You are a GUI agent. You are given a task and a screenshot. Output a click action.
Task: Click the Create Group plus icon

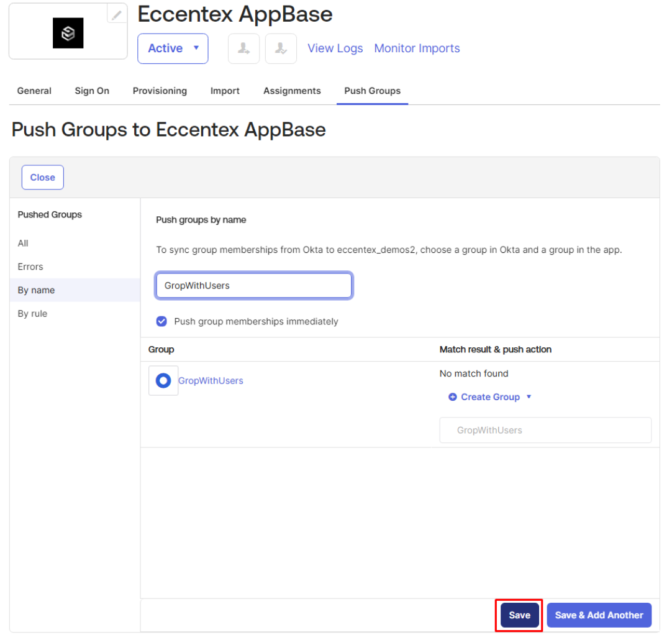453,397
